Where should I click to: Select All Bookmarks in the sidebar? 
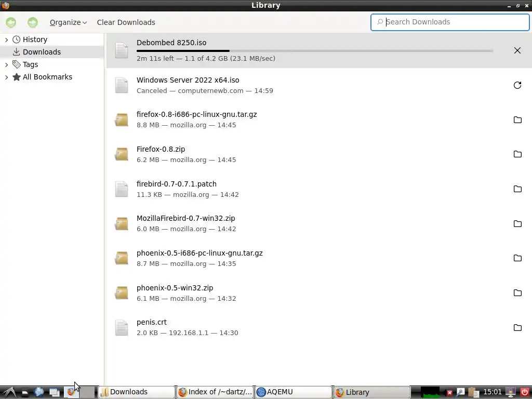(47, 77)
